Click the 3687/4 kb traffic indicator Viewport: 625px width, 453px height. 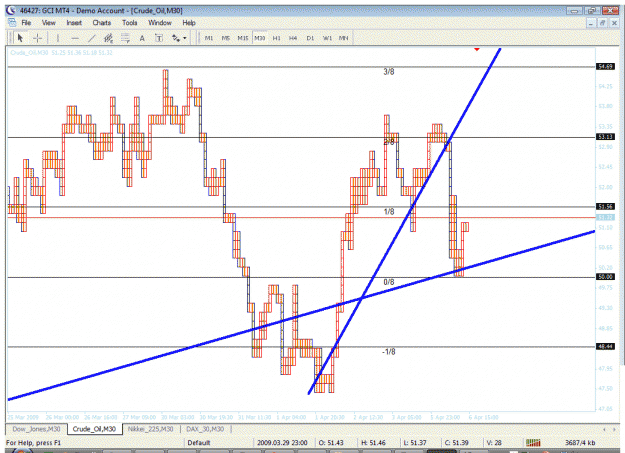580,443
